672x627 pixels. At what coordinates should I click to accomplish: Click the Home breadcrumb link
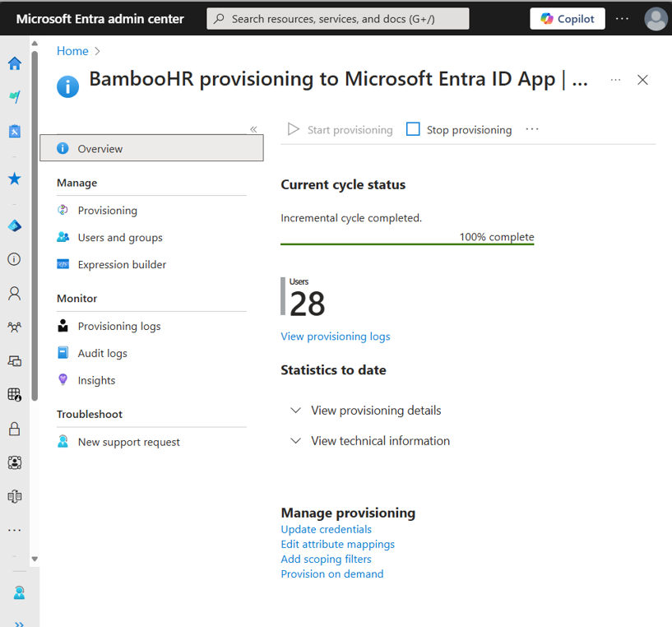pyautogui.click(x=72, y=51)
